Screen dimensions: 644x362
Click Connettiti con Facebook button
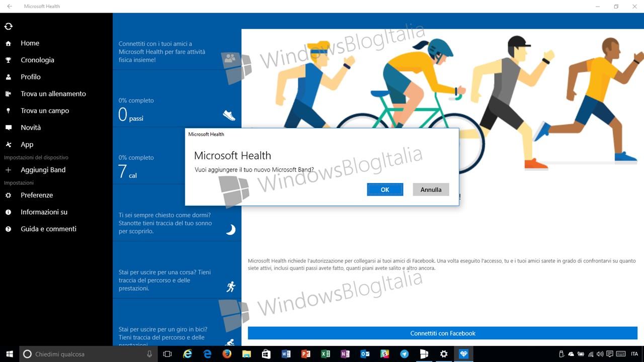(443, 333)
